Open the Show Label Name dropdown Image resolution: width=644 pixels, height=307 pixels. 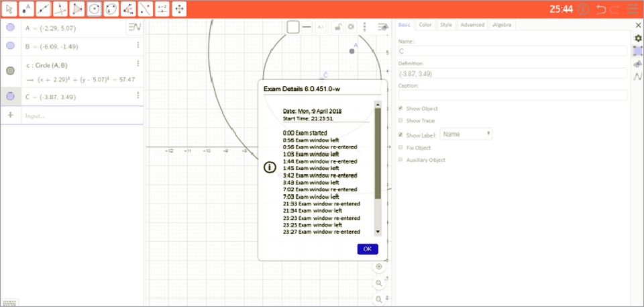tap(466, 134)
